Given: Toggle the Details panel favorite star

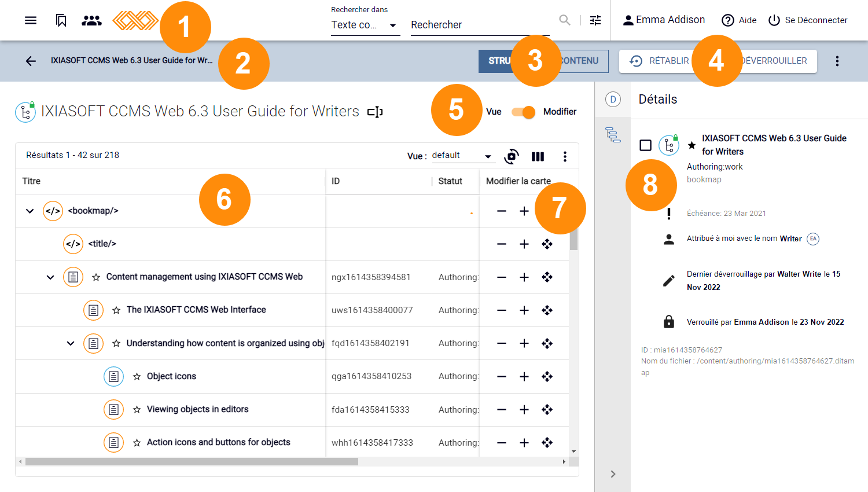Looking at the screenshot, I should (692, 145).
